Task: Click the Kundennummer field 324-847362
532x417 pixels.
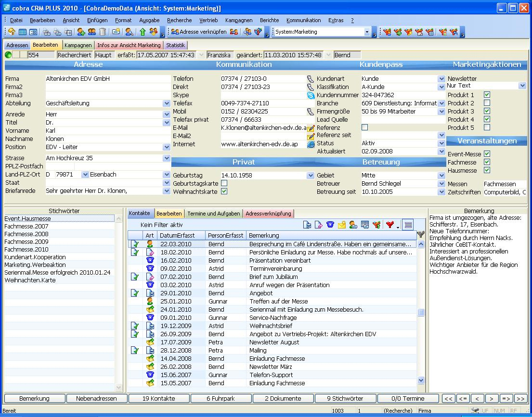Action: [x=403, y=95]
